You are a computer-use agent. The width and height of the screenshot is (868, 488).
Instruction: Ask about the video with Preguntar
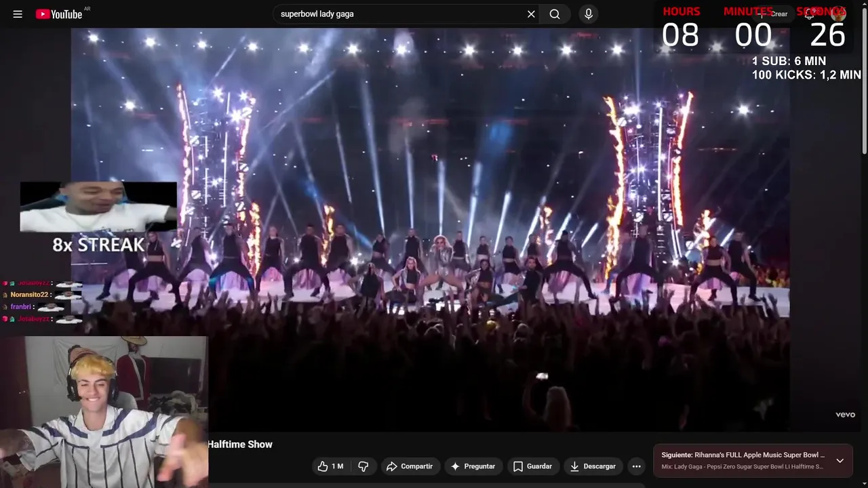coord(473,466)
